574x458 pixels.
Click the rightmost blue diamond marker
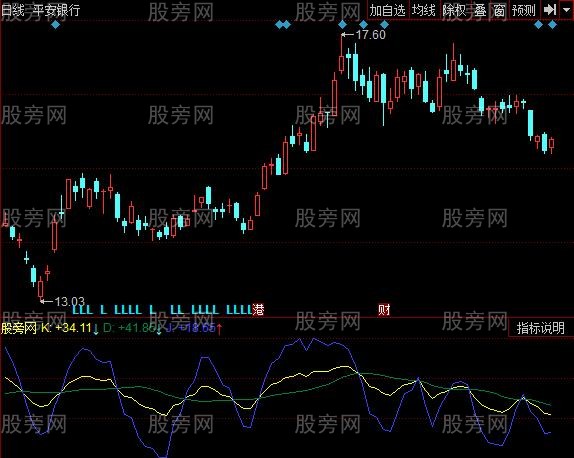[x=552, y=25]
